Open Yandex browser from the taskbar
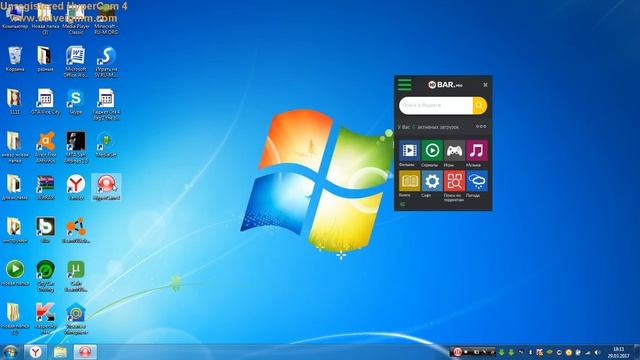640x360 pixels. coord(36,352)
